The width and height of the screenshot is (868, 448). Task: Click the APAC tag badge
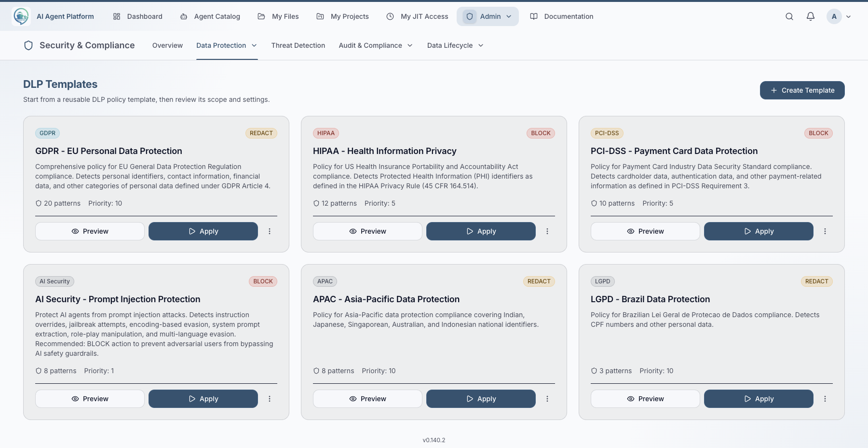pyautogui.click(x=325, y=281)
